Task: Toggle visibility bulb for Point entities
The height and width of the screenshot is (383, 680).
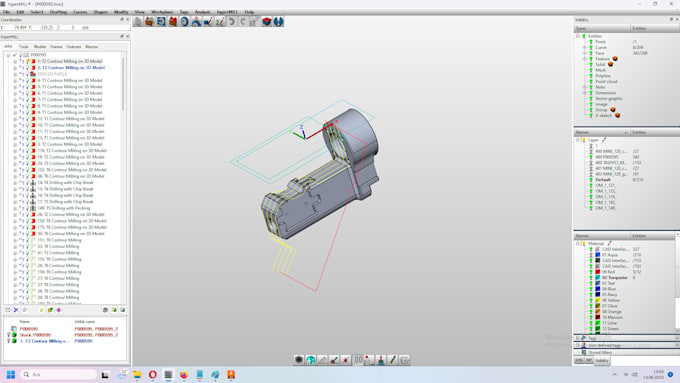Action: 591,42
